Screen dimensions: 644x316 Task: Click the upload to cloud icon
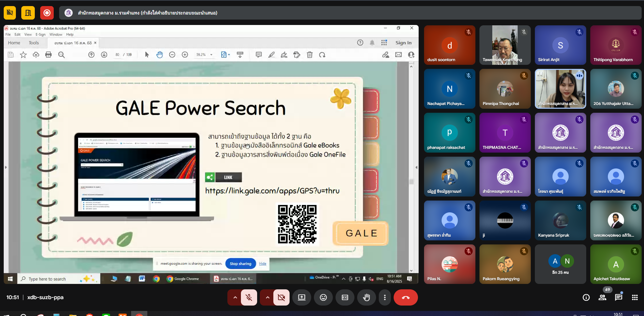[36, 55]
